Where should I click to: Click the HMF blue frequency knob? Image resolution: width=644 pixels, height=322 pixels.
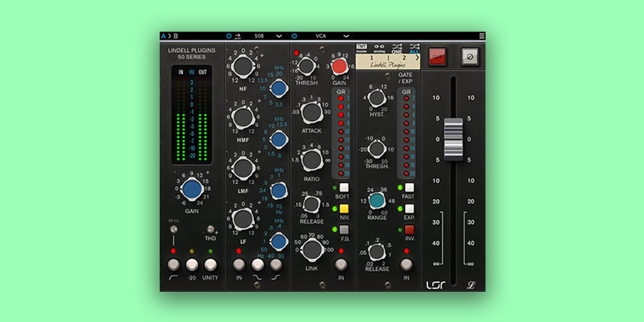pyautogui.click(x=279, y=140)
